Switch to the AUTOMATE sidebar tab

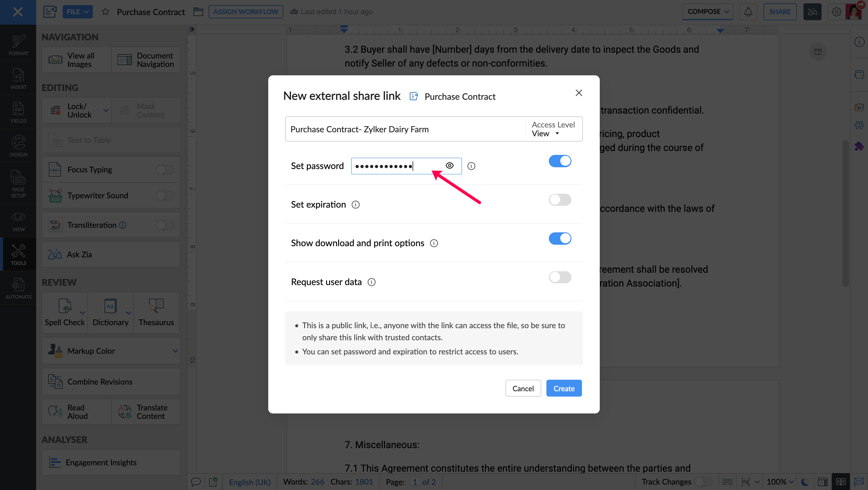click(18, 288)
